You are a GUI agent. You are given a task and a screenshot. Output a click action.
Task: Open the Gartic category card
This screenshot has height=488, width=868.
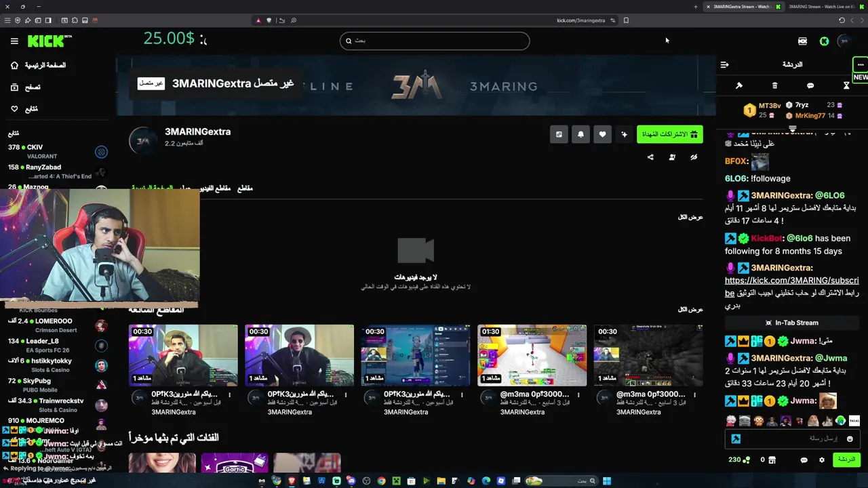point(235,462)
